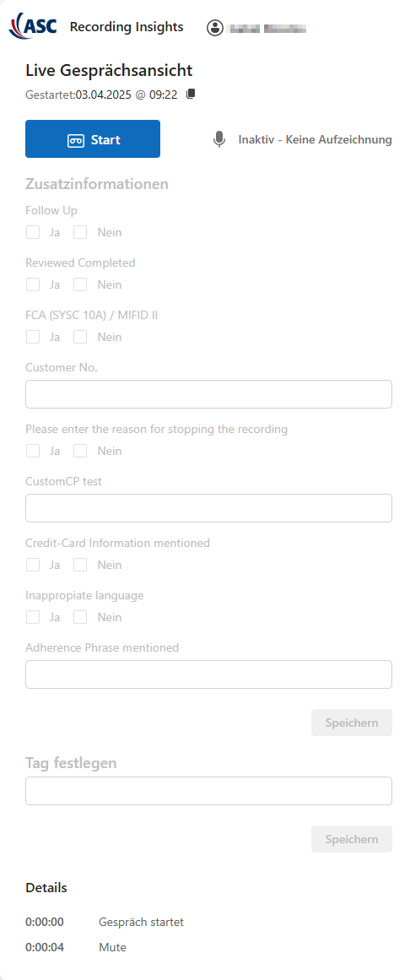Click the Recording Insights title
This screenshot has width=410, height=980.
coord(127,27)
